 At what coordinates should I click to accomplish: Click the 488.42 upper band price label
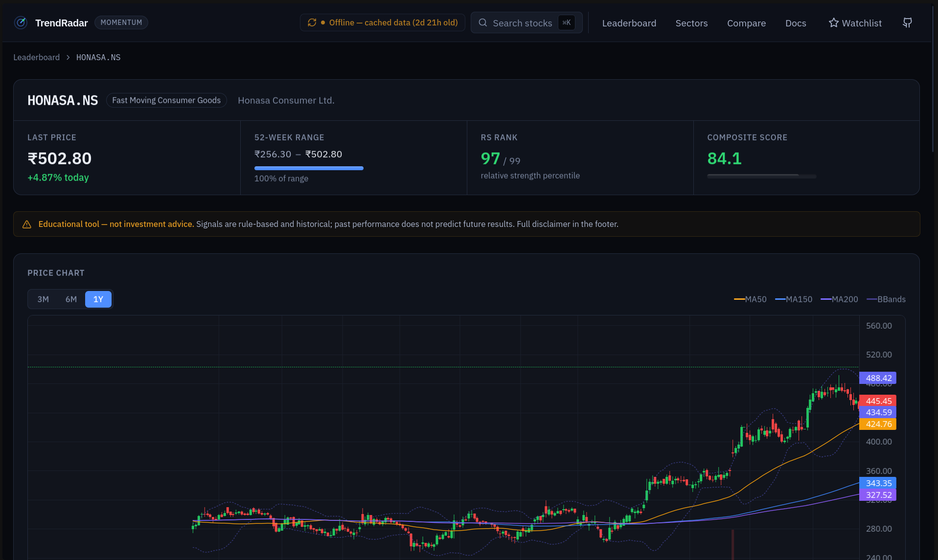(878, 378)
